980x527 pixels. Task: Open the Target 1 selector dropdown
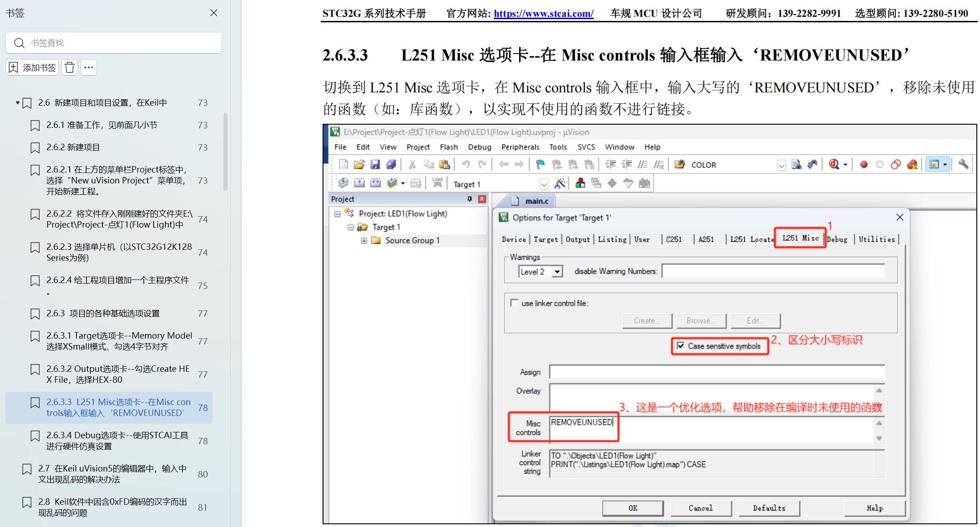544,184
